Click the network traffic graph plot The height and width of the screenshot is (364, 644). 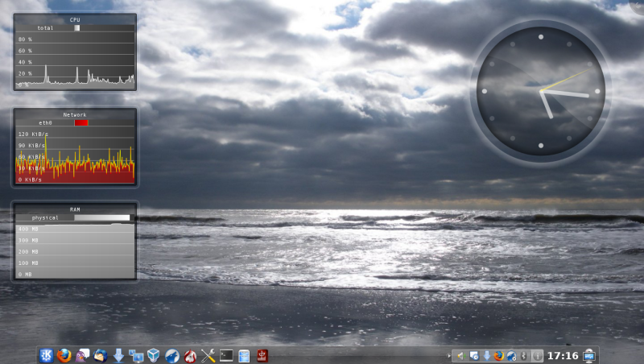point(75,156)
